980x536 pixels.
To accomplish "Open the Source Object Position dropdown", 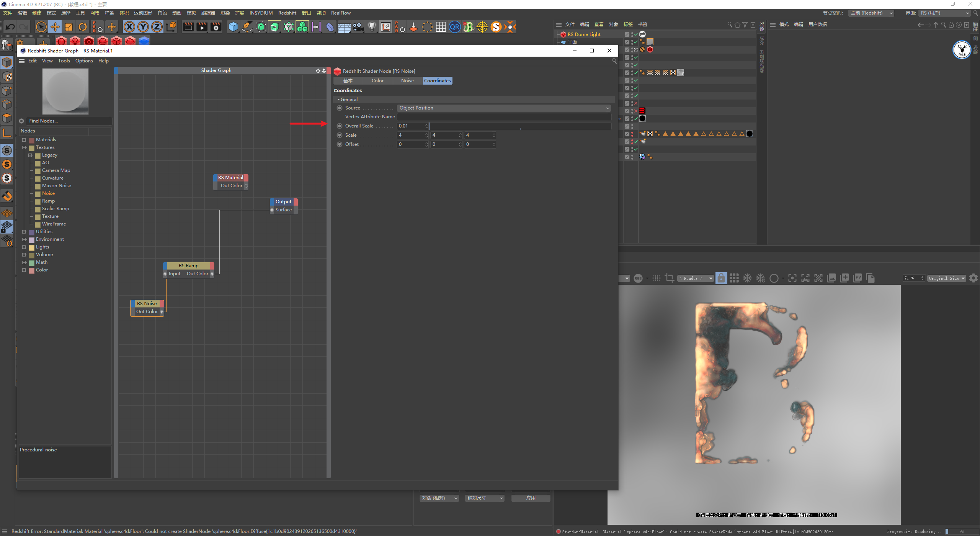I will [503, 108].
